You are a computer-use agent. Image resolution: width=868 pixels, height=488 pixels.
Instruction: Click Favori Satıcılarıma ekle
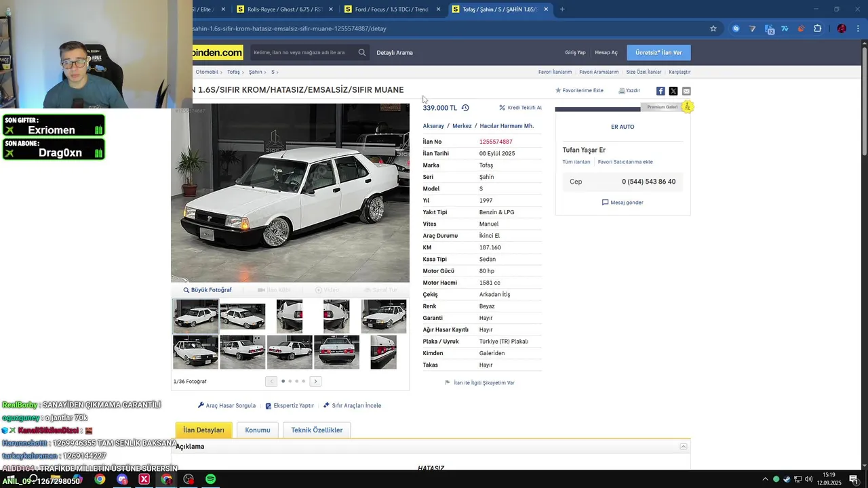pos(625,162)
